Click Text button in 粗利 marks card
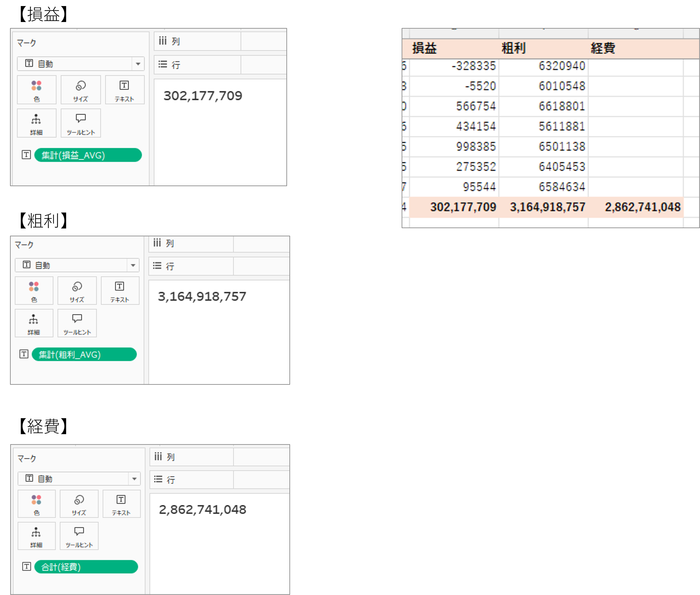Screen dimensions: 700x595 pyautogui.click(x=120, y=290)
